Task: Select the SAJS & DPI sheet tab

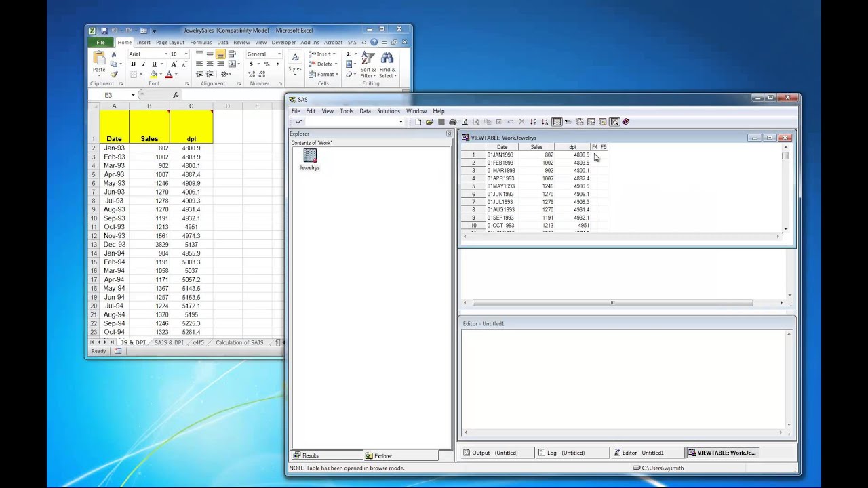Action: (x=169, y=342)
